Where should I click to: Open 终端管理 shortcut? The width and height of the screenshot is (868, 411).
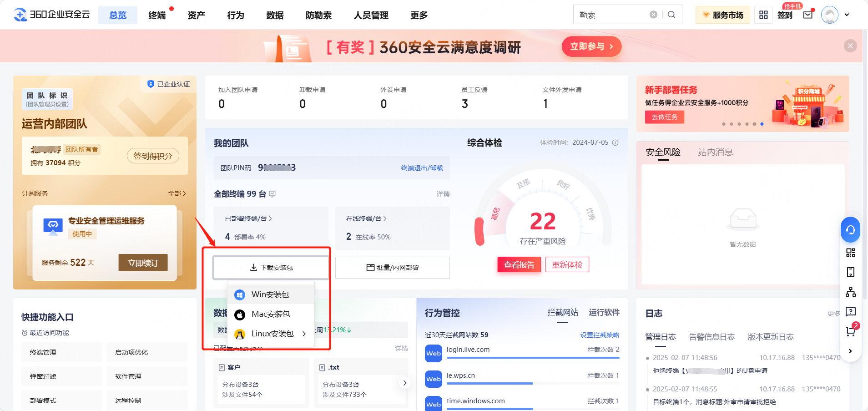(x=61, y=352)
